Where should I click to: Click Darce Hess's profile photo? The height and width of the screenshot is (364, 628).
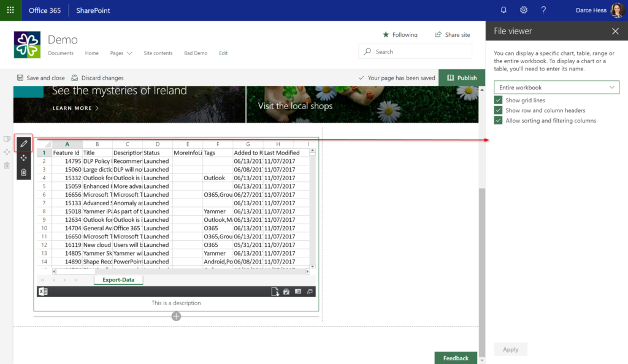pyautogui.click(x=617, y=10)
